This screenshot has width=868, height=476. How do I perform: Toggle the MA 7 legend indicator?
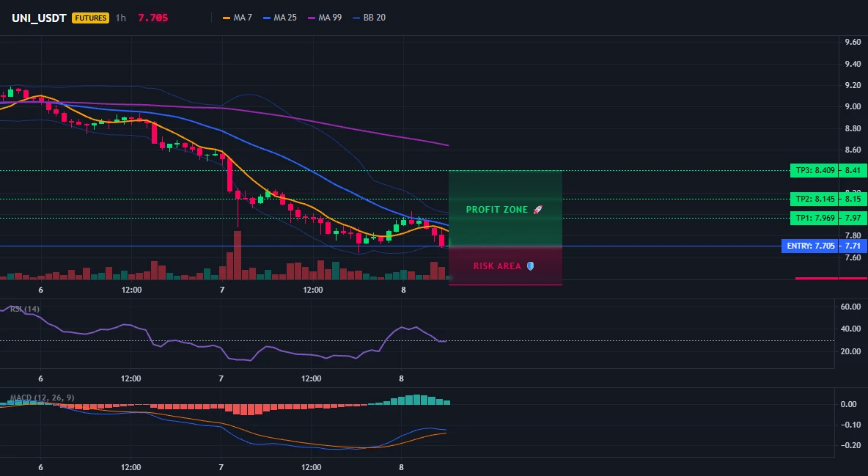pos(237,18)
